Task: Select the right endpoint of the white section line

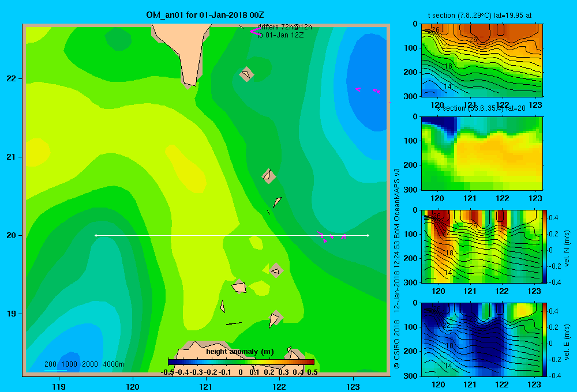Action: pyautogui.click(x=368, y=235)
